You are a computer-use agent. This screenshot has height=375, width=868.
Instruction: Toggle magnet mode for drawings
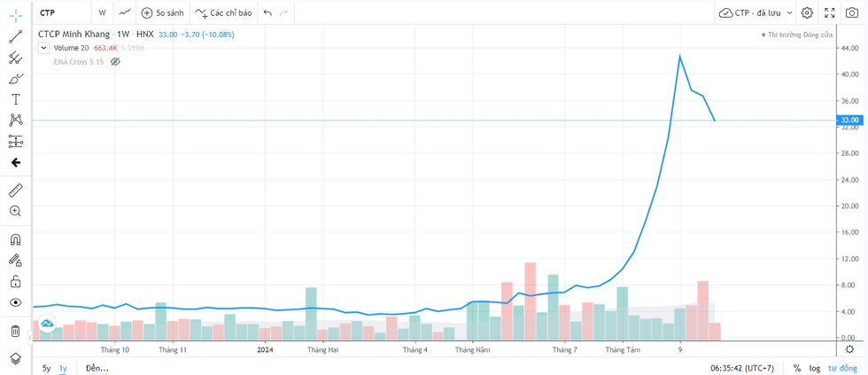pos(15,239)
